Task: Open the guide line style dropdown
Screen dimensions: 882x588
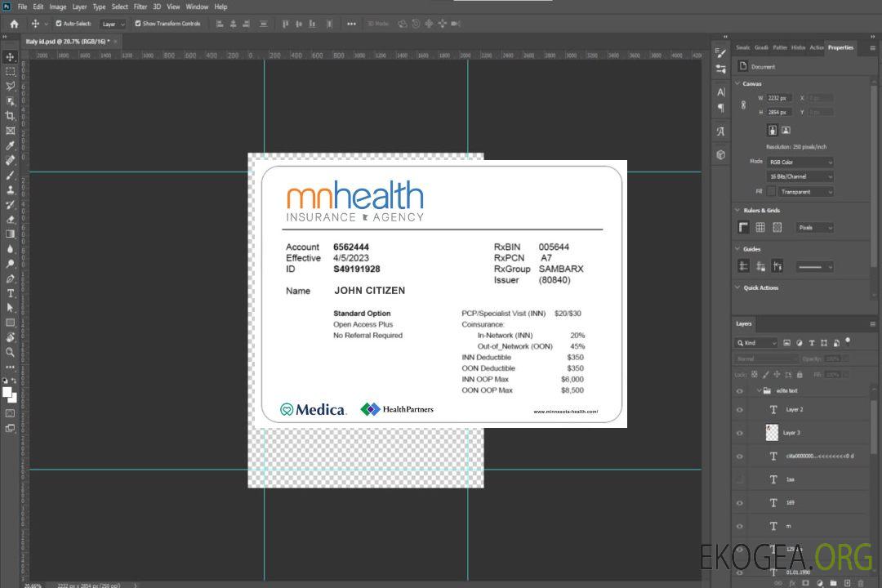Action: 815,267
